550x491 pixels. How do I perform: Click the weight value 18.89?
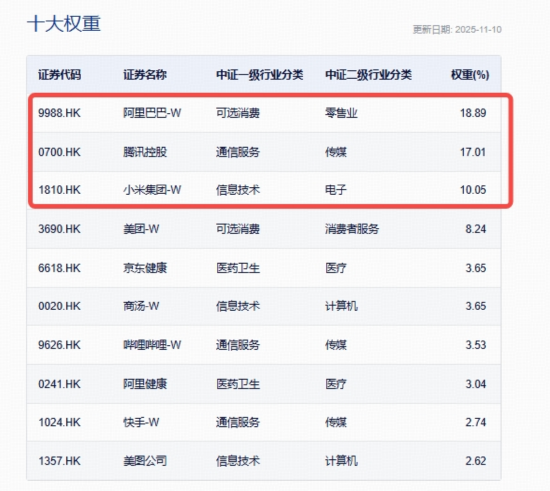[x=473, y=113]
